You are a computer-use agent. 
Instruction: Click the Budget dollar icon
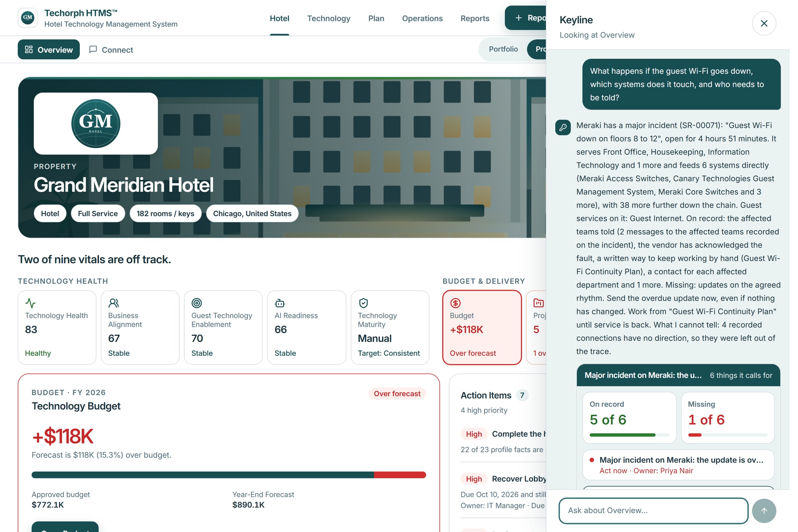tap(455, 303)
